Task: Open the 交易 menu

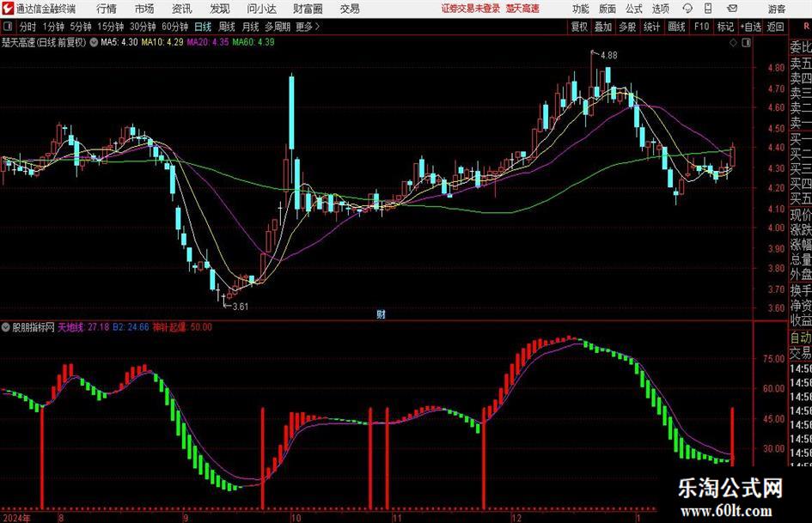Action: (x=350, y=9)
